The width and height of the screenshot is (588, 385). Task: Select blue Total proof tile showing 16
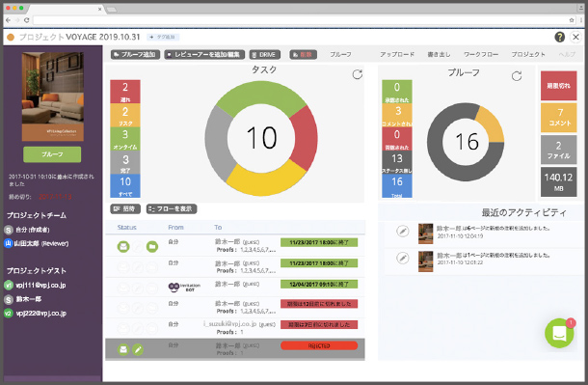397,185
